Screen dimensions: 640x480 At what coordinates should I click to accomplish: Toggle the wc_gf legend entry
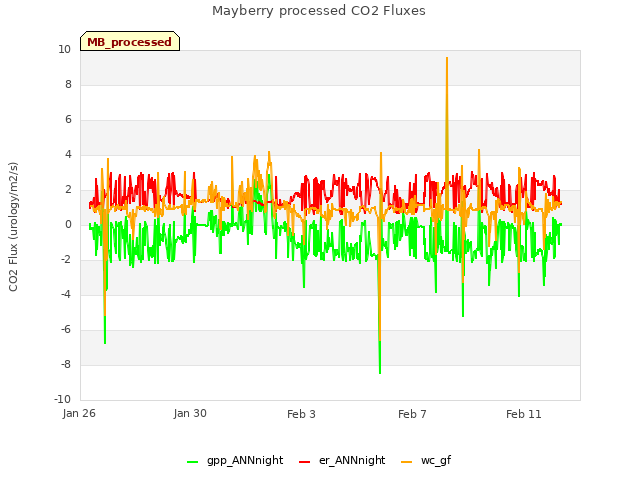426,460
